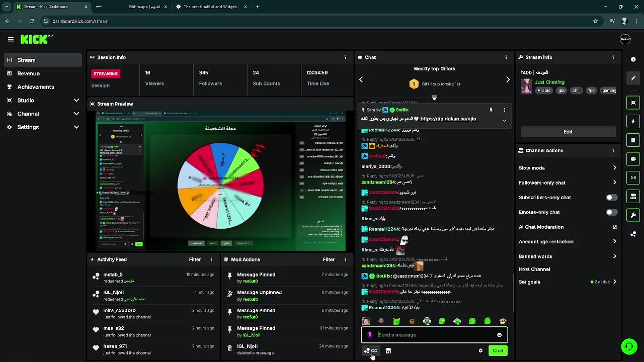
Task: Open the green headset support button
Action: pyautogui.click(x=629, y=346)
